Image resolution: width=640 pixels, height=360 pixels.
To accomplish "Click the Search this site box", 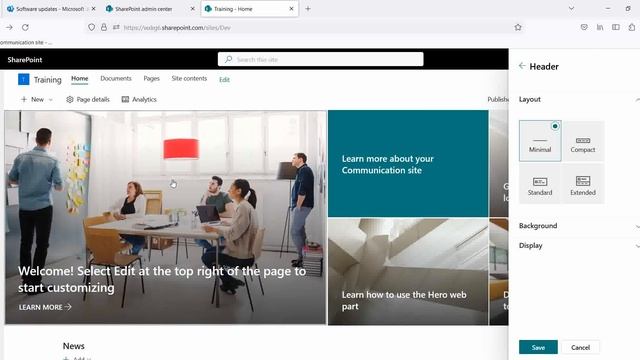I will (x=320, y=59).
